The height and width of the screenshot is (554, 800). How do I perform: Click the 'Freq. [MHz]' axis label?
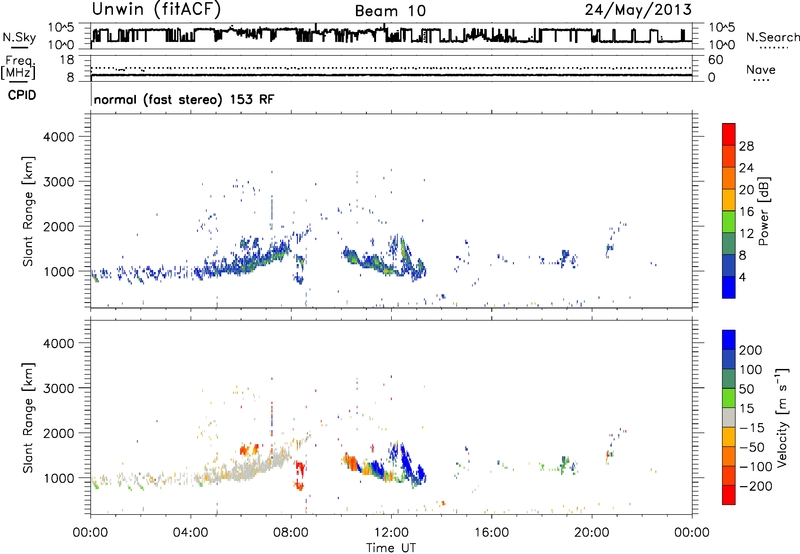(x=18, y=67)
